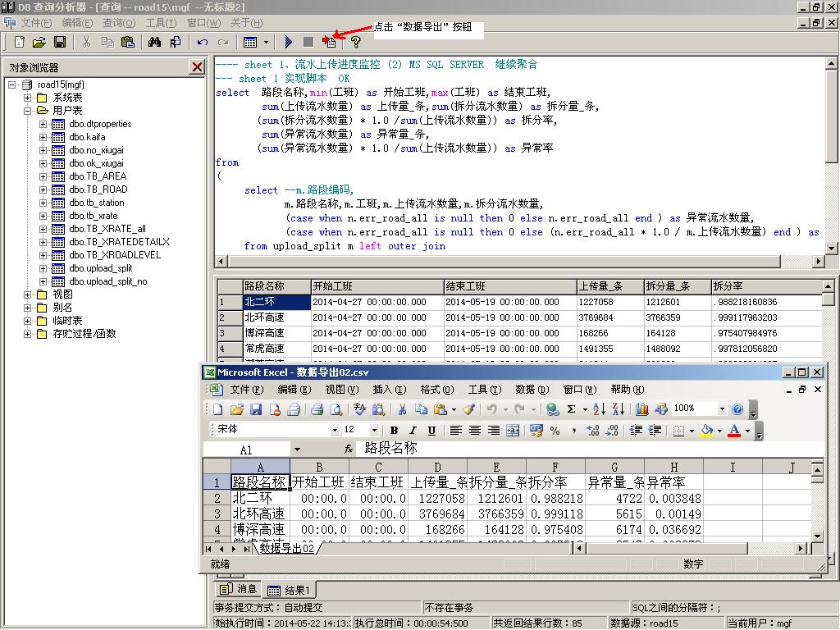Open the Excel Name Box dropdown arrow
Image resolution: width=840 pixels, height=630 pixels.
click(297, 450)
